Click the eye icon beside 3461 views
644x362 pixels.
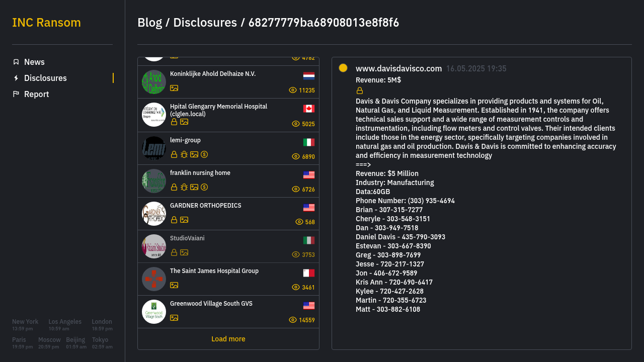[296, 287]
